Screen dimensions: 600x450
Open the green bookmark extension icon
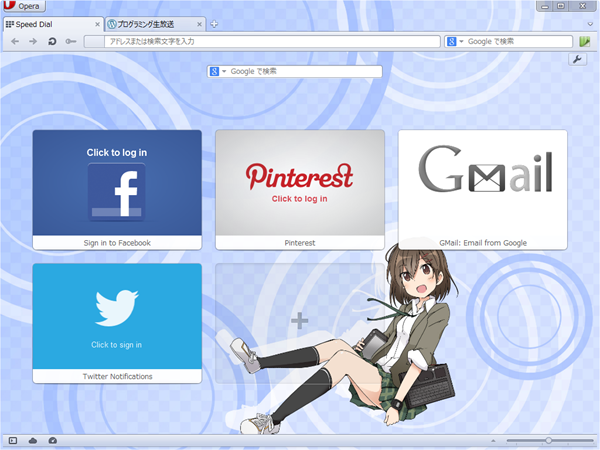(585, 41)
